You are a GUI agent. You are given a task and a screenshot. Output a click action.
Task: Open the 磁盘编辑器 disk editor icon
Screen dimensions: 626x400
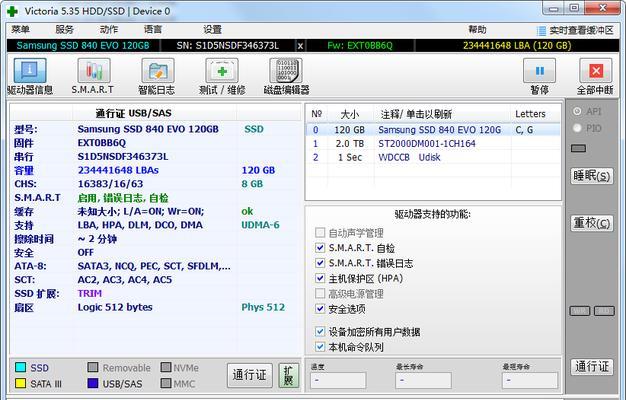coord(286,71)
